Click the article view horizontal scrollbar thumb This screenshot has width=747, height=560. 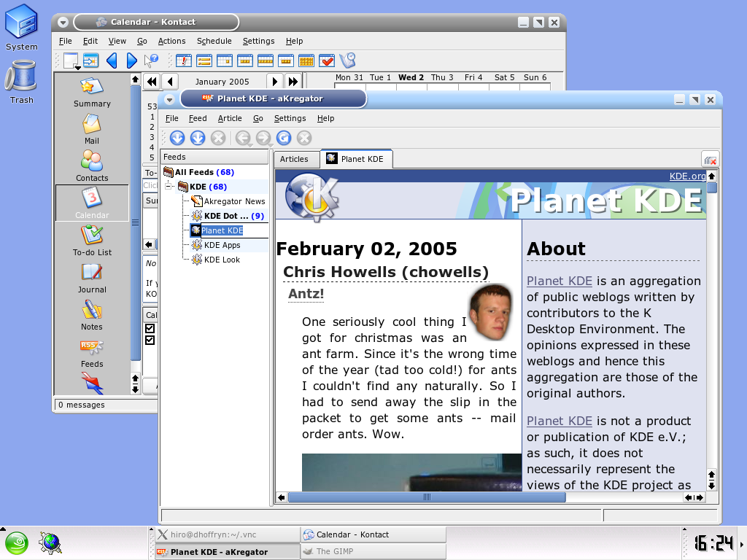tap(427, 497)
